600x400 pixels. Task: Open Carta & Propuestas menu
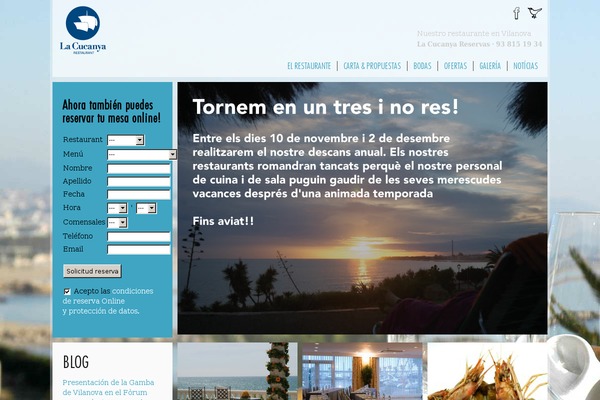click(372, 66)
